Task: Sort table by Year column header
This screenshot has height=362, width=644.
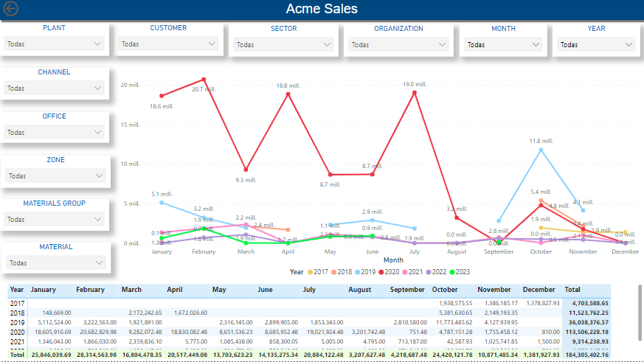Action: [17, 290]
